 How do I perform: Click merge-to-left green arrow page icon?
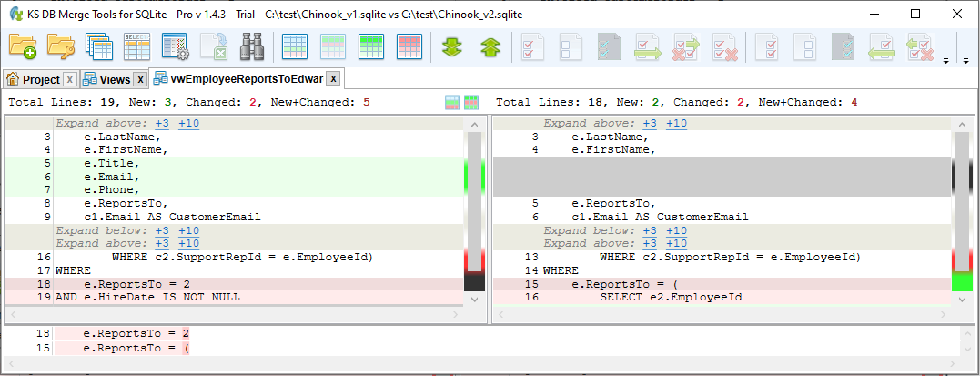pyautogui.click(x=881, y=47)
